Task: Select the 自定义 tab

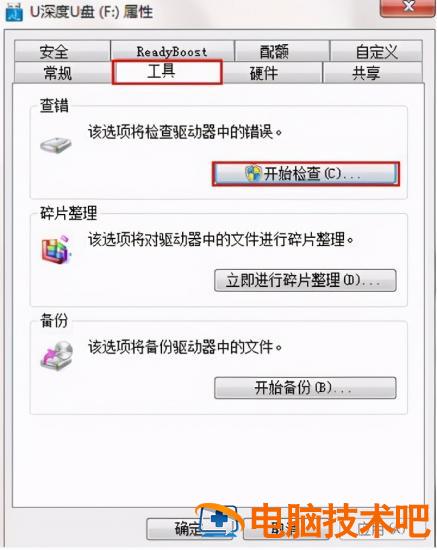Action: [x=376, y=51]
